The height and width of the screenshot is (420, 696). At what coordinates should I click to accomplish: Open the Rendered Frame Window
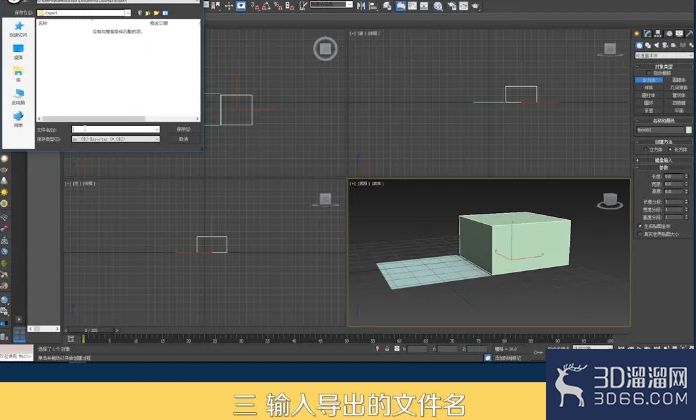[464, 6]
